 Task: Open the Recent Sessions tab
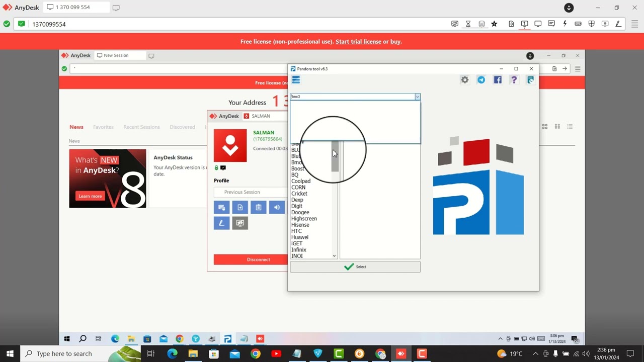pyautogui.click(x=141, y=127)
